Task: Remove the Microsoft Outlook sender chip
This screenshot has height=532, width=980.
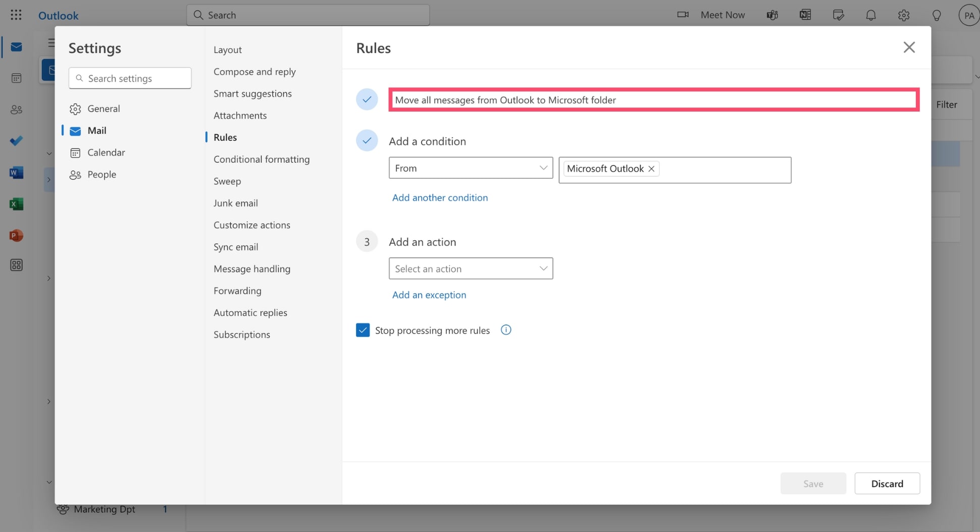Action: [x=651, y=169]
